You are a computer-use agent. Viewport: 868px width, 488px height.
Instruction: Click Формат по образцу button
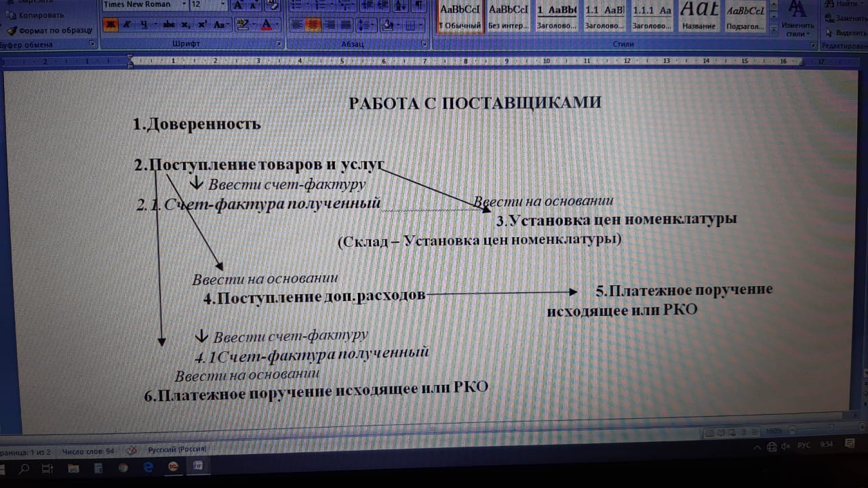point(49,30)
